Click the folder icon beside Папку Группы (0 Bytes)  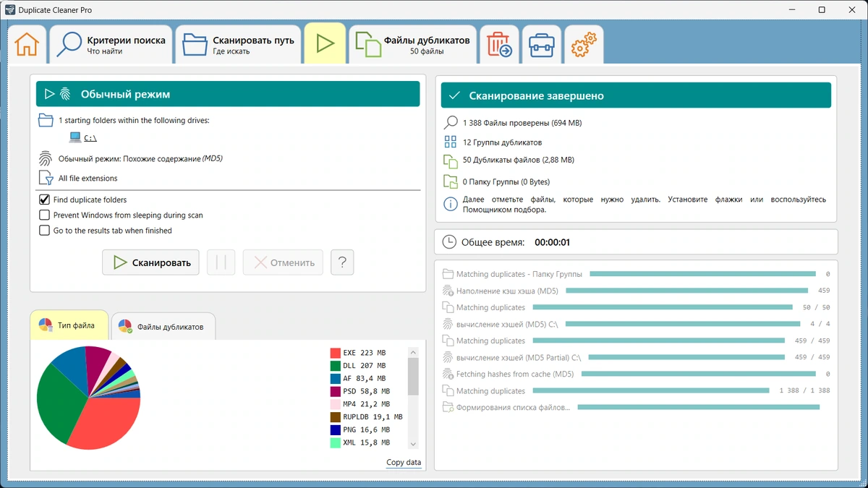click(x=451, y=181)
